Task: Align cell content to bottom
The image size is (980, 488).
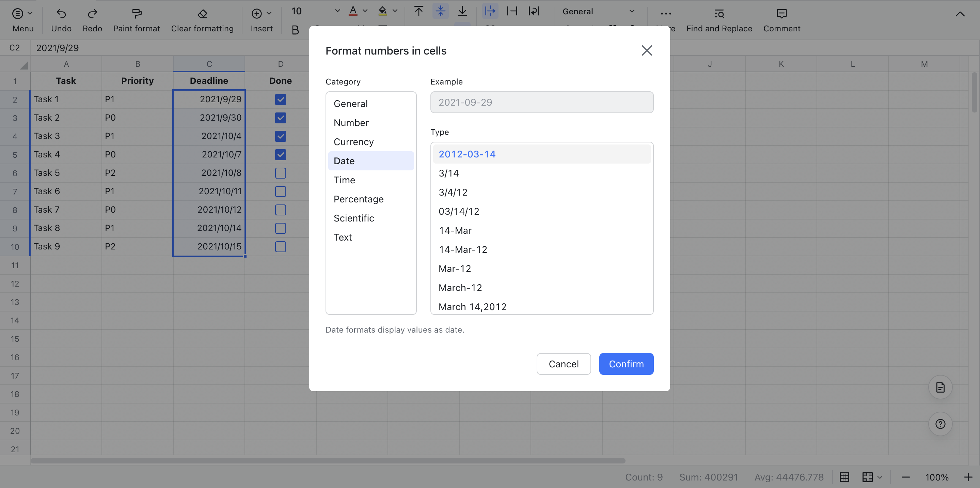Action: (462, 11)
